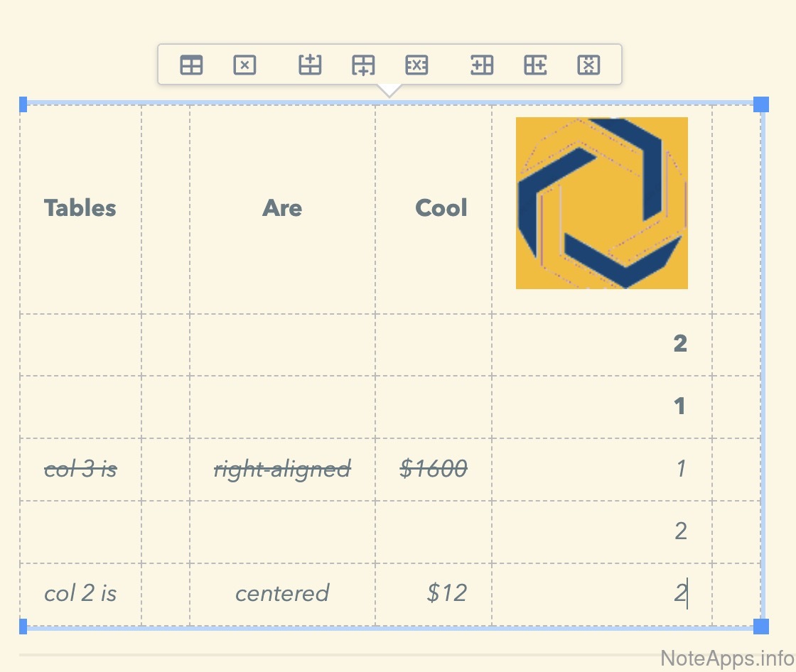The height and width of the screenshot is (672, 796).
Task: Click the top-right table resize handle
Action: [760, 104]
